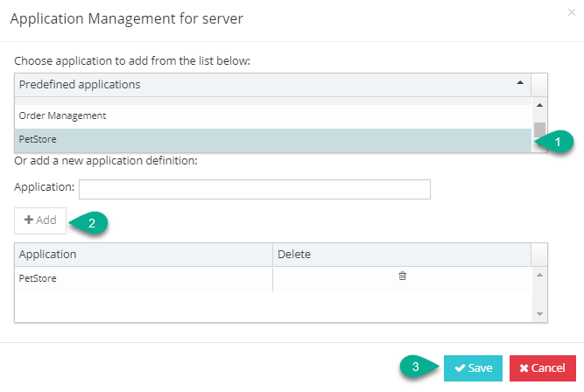
Task: Click the green callout marker 1
Action: point(556,140)
